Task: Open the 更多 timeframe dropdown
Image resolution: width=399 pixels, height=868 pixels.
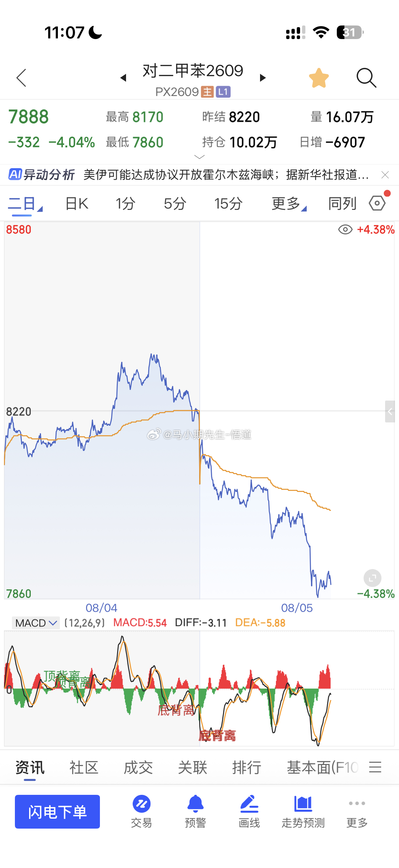Action: click(288, 204)
